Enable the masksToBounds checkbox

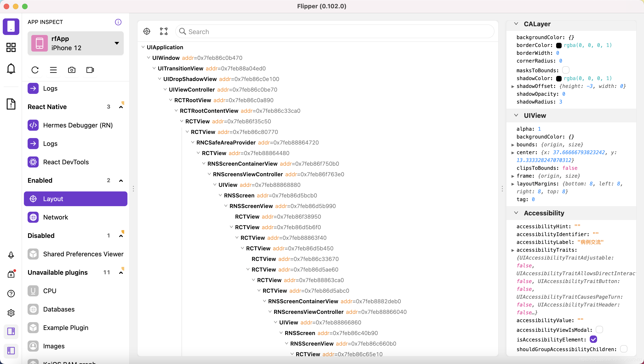click(566, 70)
